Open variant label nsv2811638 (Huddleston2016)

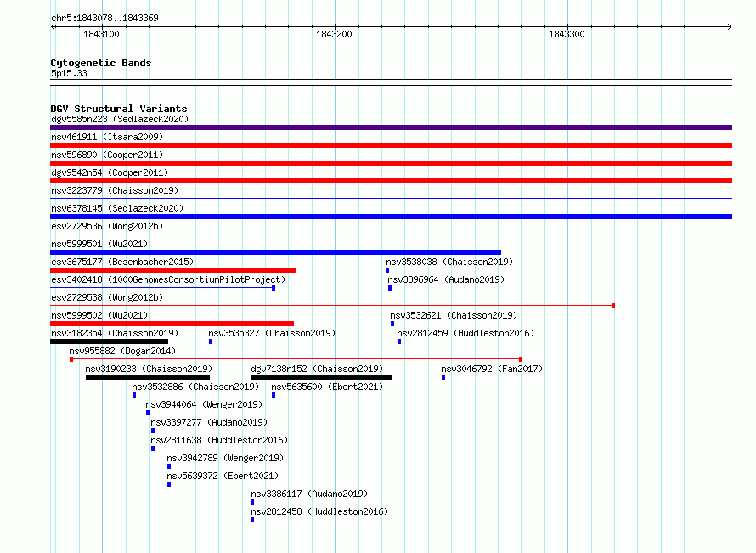(219, 440)
